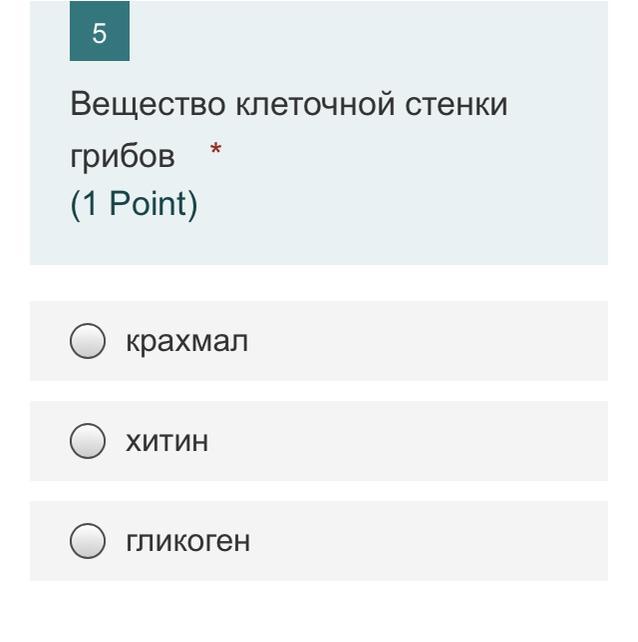This screenshot has width=638, height=642.
Task: Click the word Вещество in the question title
Action: coord(148,104)
